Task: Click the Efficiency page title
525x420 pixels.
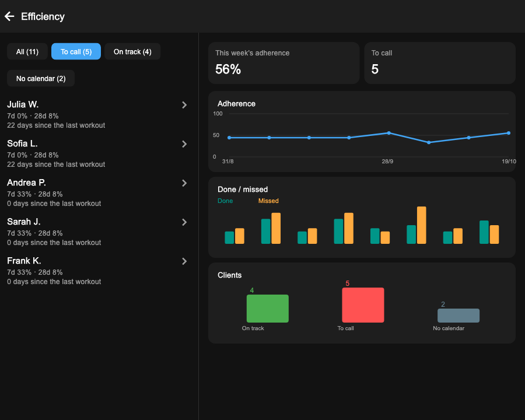Action: [43, 16]
